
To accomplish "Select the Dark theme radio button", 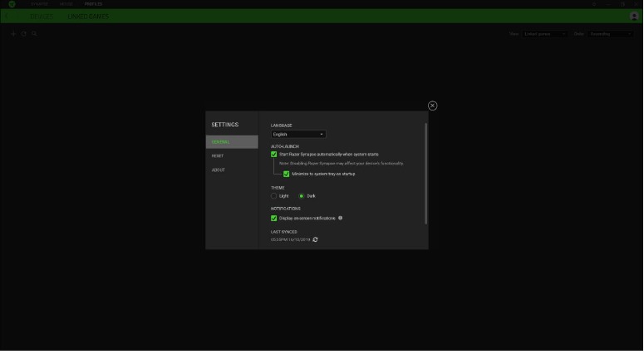I will 302,196.
